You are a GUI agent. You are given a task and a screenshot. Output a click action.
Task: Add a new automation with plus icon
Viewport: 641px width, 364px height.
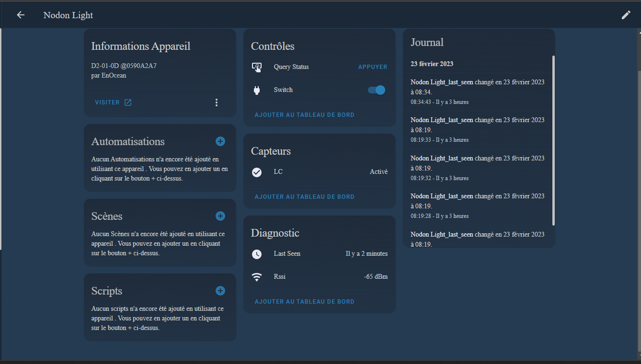click(x=220, y=141)
